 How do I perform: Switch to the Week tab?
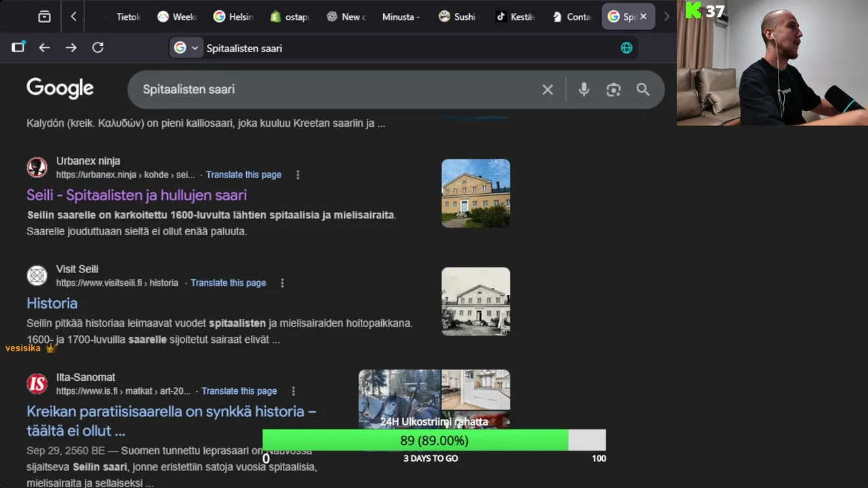176,17
